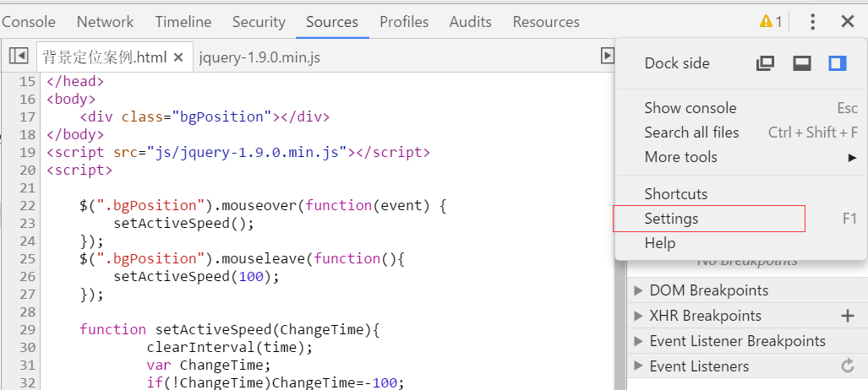Switch to the Network tab
This screenshot has height=390, width=868.
[105, 22]
